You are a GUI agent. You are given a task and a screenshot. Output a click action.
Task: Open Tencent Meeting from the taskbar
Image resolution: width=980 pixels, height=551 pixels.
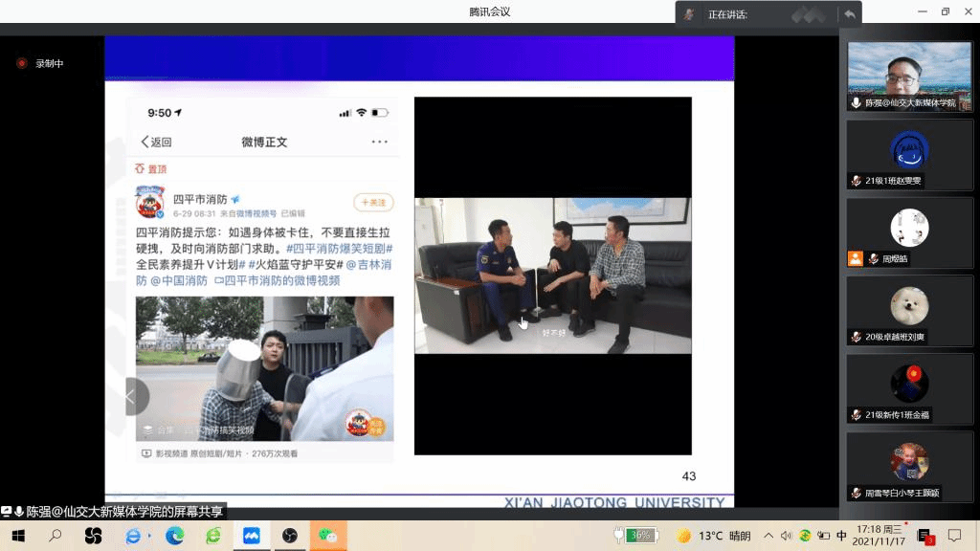(x=251, y=536)
